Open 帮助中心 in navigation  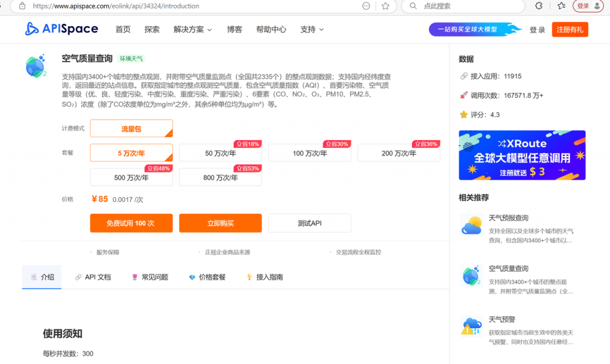point(271,30)
